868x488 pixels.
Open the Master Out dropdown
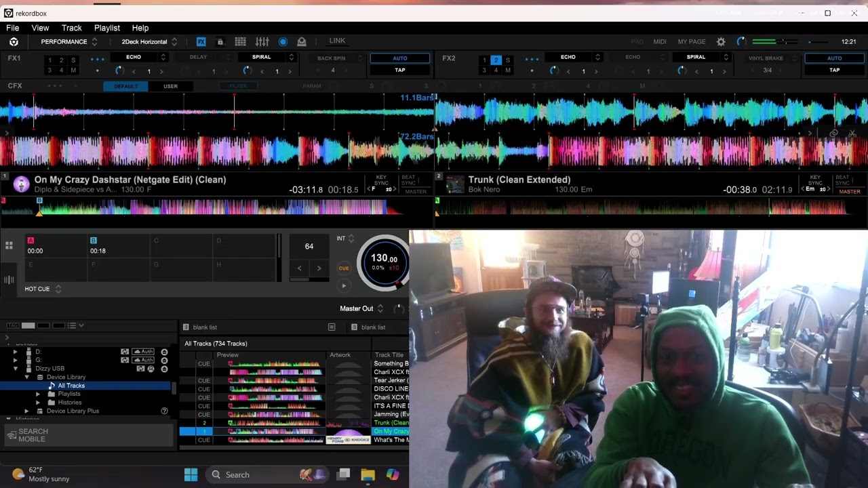[362, 308]
